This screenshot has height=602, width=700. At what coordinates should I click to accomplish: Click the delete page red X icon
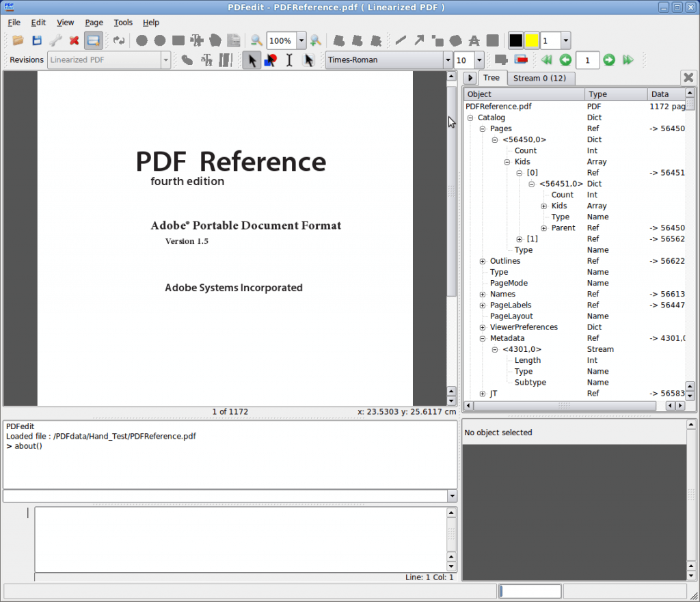[73, 40]
